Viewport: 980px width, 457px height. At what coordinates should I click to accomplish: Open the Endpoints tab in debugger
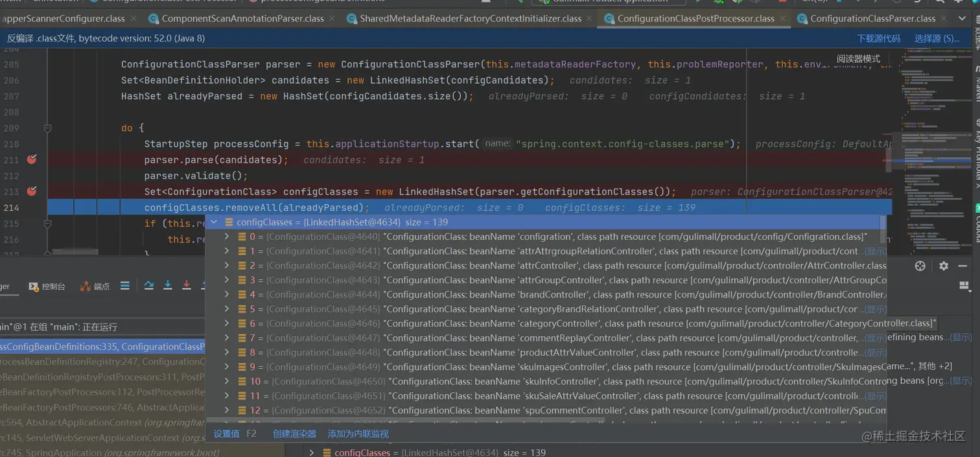point(95,286)
